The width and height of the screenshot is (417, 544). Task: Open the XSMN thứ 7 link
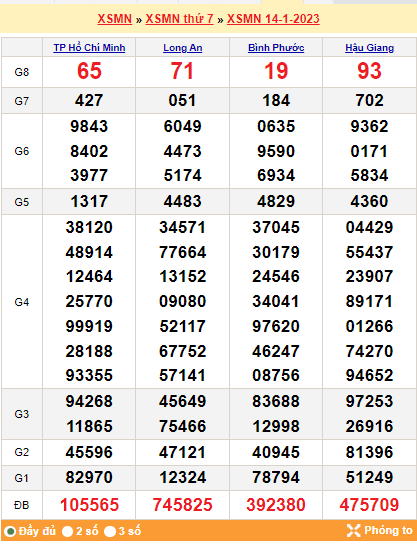coord(179,19)
